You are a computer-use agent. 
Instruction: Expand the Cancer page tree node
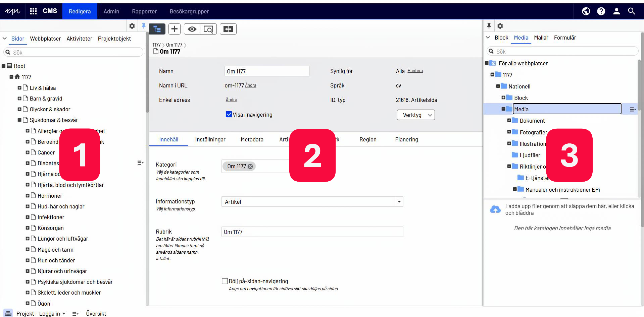pos(28,152)
